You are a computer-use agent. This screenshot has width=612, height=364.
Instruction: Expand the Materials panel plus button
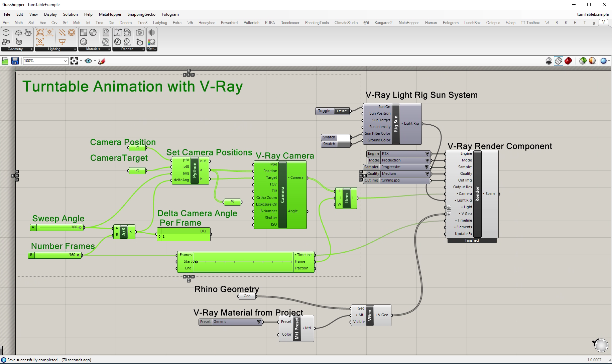click(x=109, y=49)
